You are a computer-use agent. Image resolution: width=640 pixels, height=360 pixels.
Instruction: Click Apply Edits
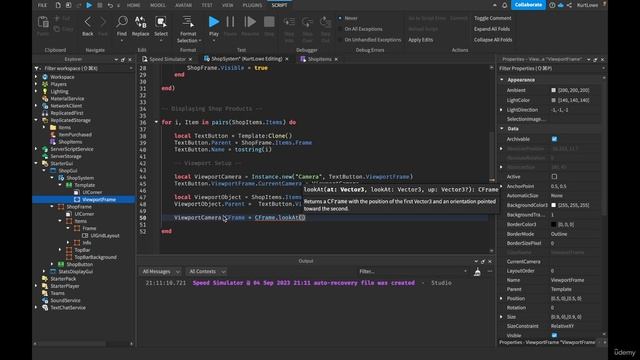click(420, 40)
